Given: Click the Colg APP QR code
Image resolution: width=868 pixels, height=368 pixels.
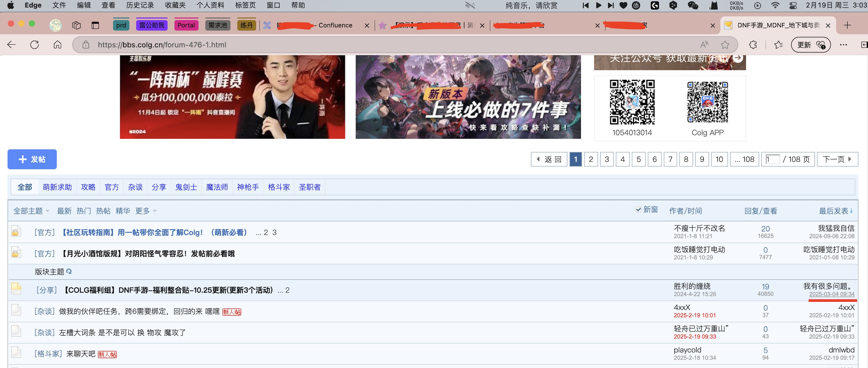Looking at the screenshot, I should (708, 103).
